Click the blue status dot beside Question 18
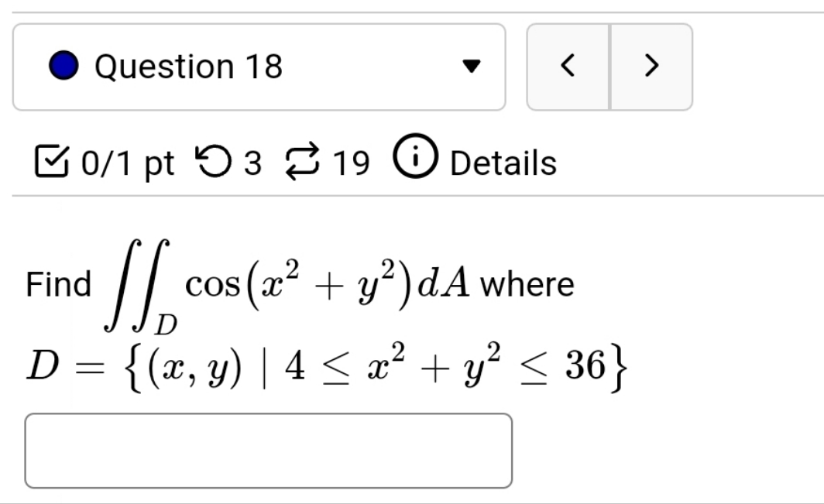The image size is (824, 504). click(65, 66)
